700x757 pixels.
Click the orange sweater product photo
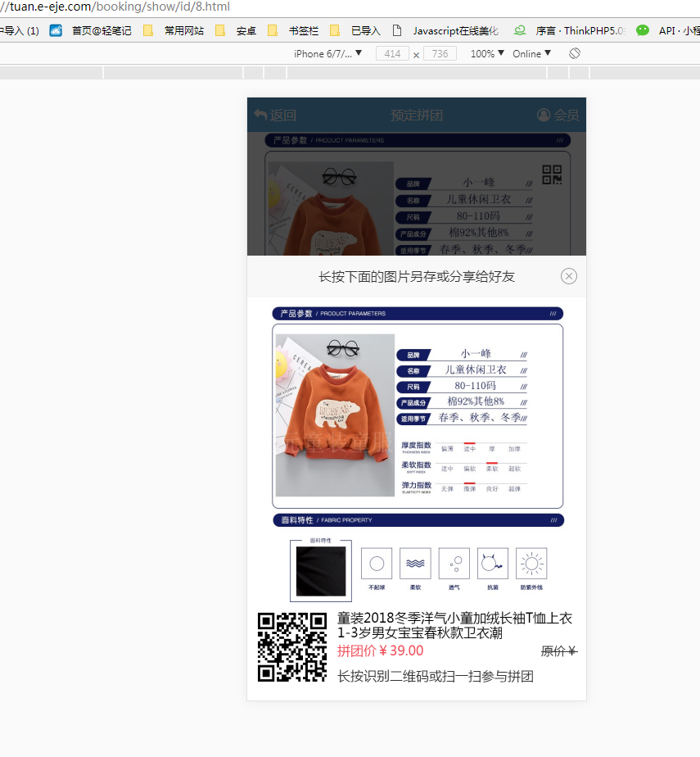point(335,415)
